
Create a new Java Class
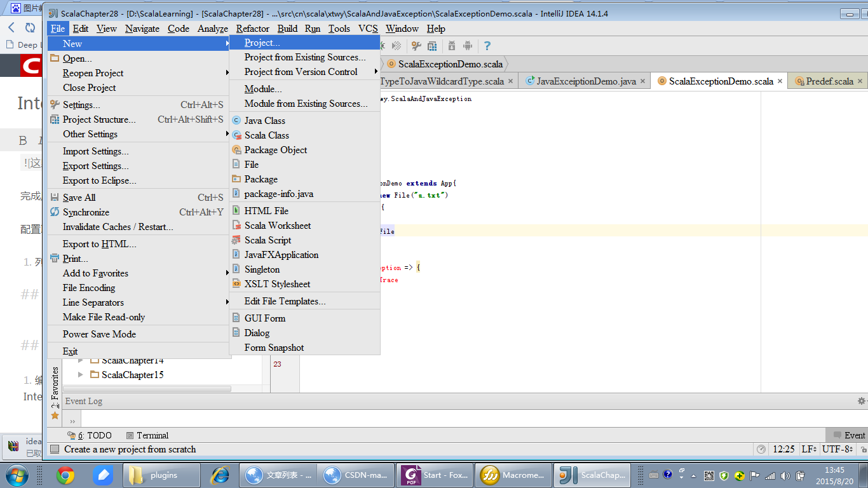coord(304,121)
